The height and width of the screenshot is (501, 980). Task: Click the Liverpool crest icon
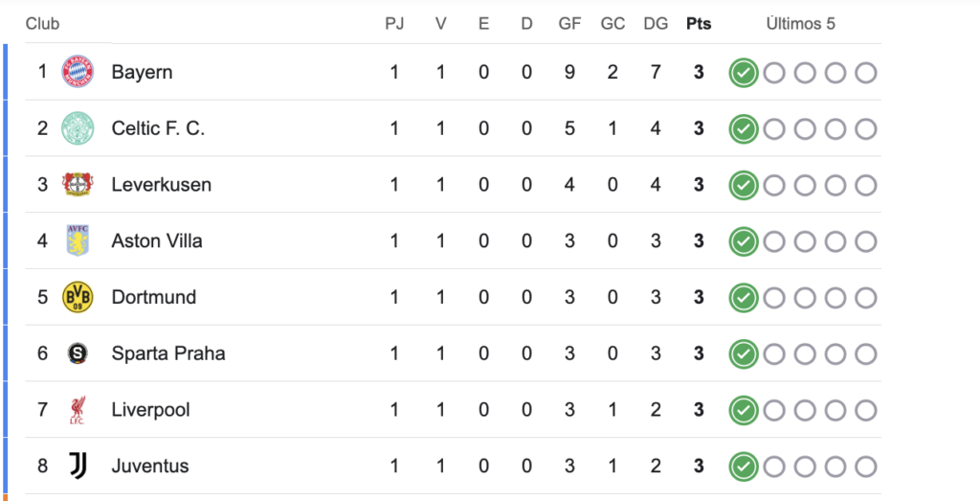[78, 410]
